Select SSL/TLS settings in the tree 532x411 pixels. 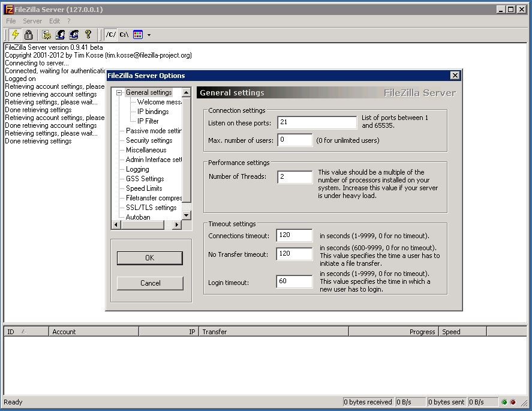pyautogui.click(x=151, y=208)
